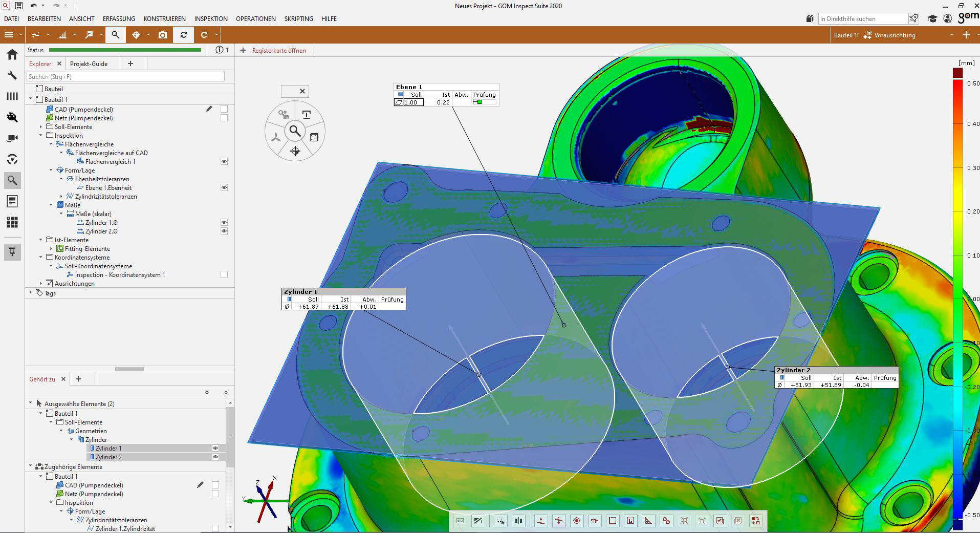Click the bar chart statistics toolbar icon
The width and height of the screenshot is (980, 533).
62,35
